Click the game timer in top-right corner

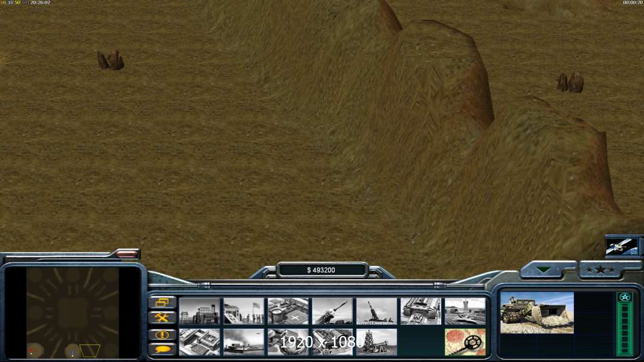pyautogui.click(x=633, y=2)
